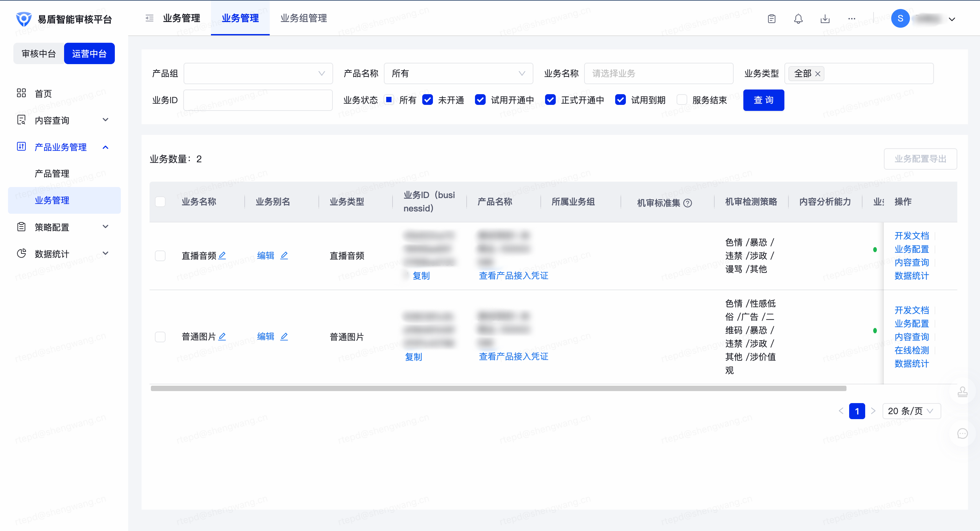Collapse the sidebar with the menu fold icon
The width and height of the screenshot is (980, 531).
(150, 18)
